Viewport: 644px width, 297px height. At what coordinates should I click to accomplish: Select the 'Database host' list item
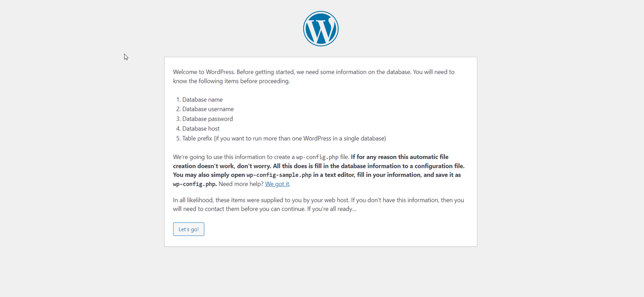(x=201, y=128)
